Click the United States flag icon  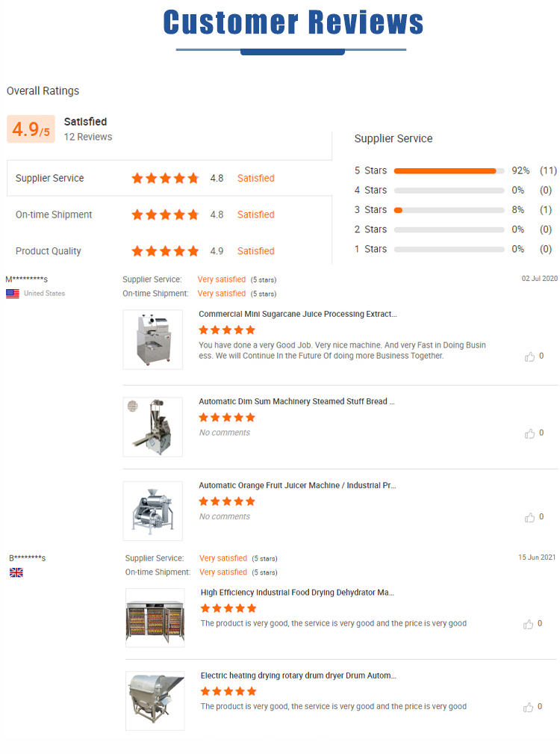13,294
